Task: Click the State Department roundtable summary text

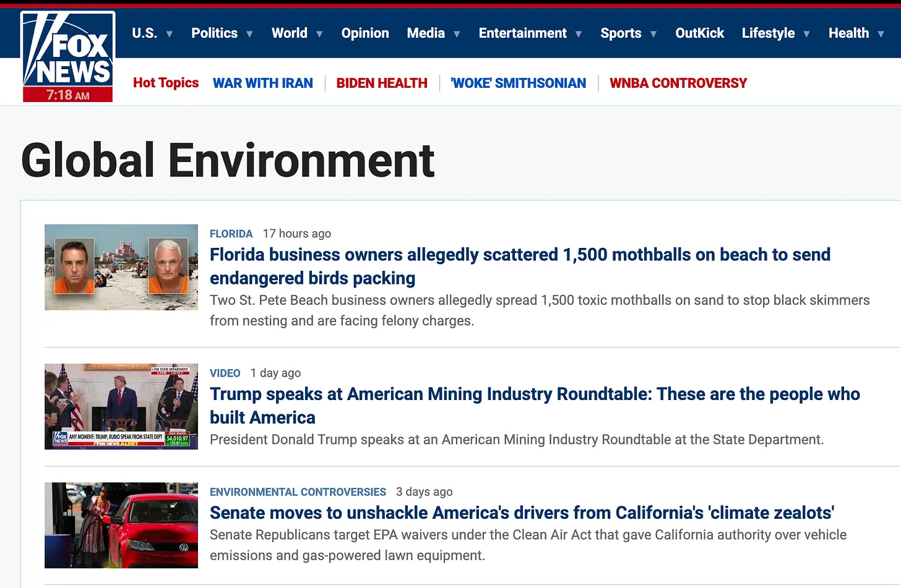Action: pyautogui.click(x=517, y=440)
